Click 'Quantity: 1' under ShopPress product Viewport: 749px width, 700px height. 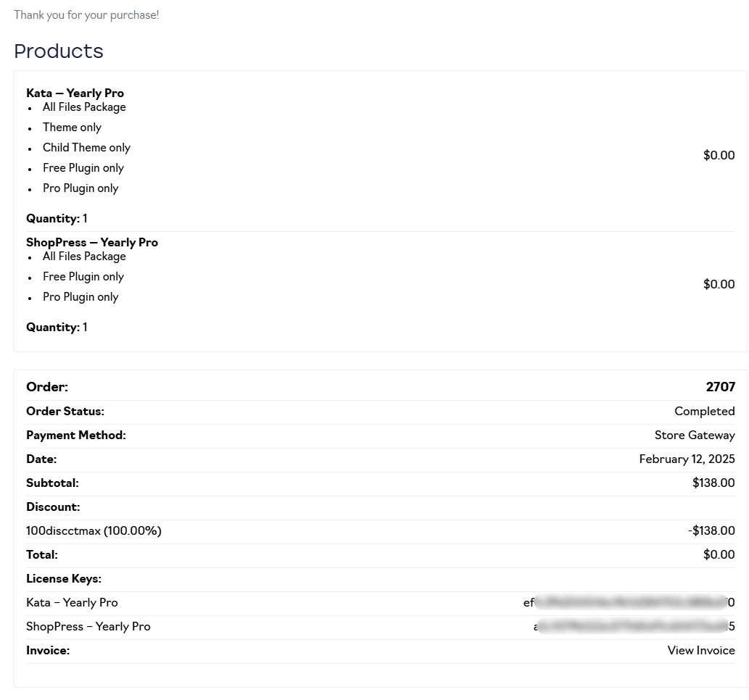coord(57,327)
